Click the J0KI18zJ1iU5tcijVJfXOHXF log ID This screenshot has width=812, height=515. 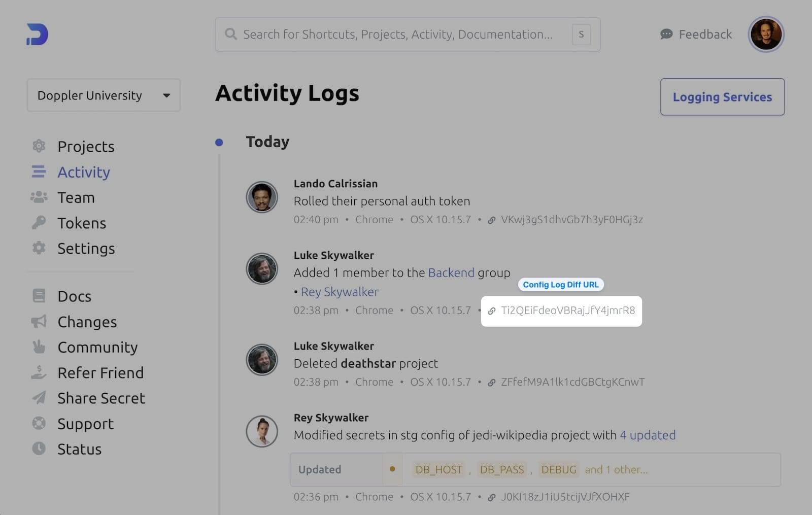tap(565, 497)
